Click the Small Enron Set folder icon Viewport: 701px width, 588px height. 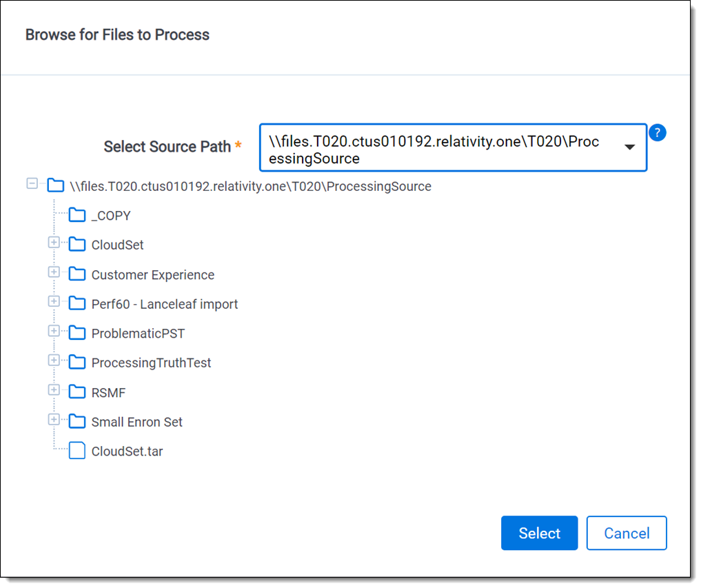pyautogui.click(x=77, y=422)
